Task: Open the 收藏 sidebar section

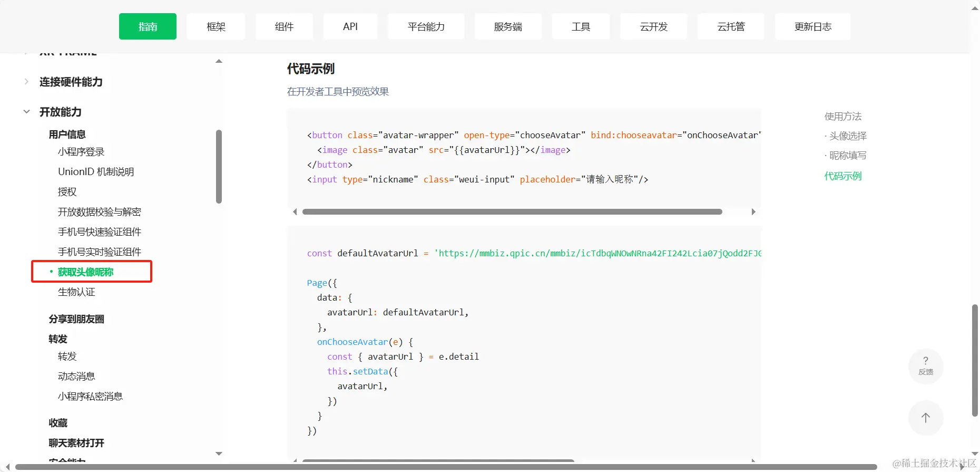Action: pyautogui.click(x=58, y=423)
